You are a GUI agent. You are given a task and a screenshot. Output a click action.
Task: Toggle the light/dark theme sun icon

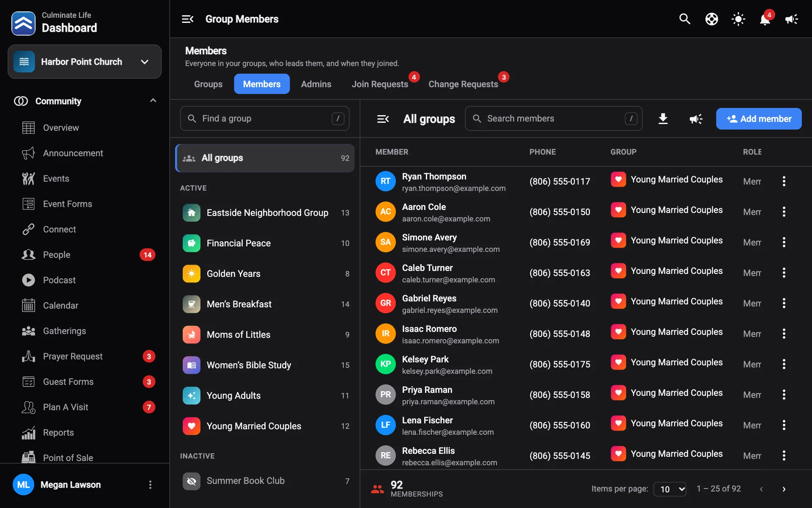pyautogui.click(x=738, y=19)
